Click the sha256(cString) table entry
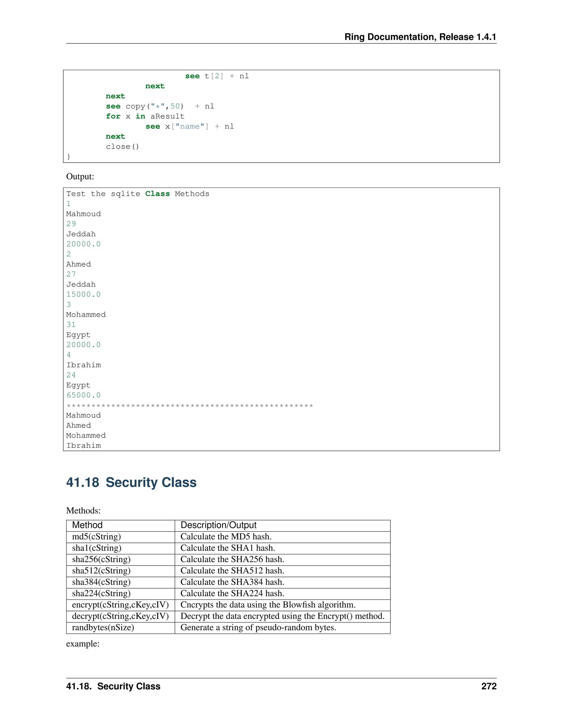 coord(101,559)
